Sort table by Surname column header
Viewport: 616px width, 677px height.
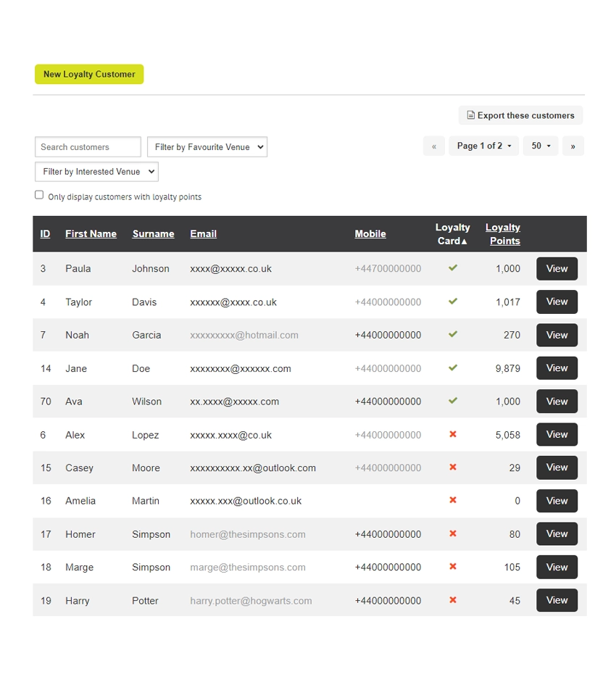point(153,234)
